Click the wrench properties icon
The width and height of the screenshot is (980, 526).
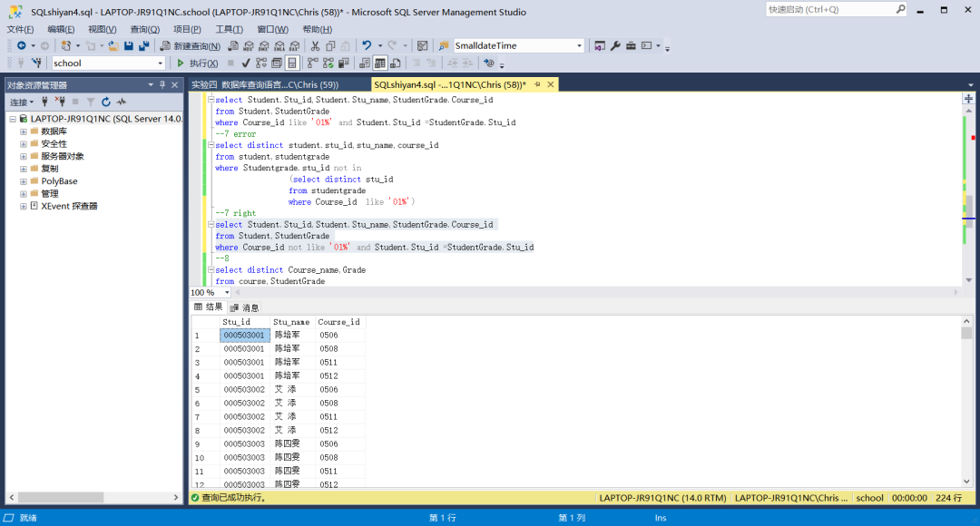(x=615, y=45)
